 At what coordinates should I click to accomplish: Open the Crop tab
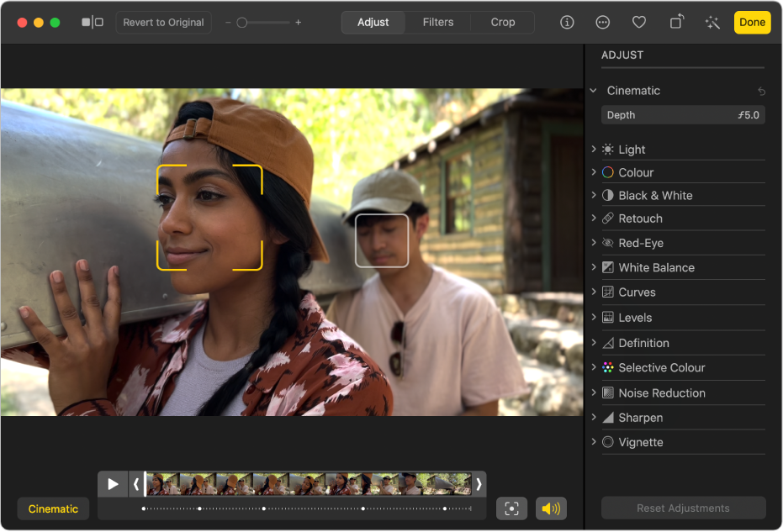click(501, 22)
